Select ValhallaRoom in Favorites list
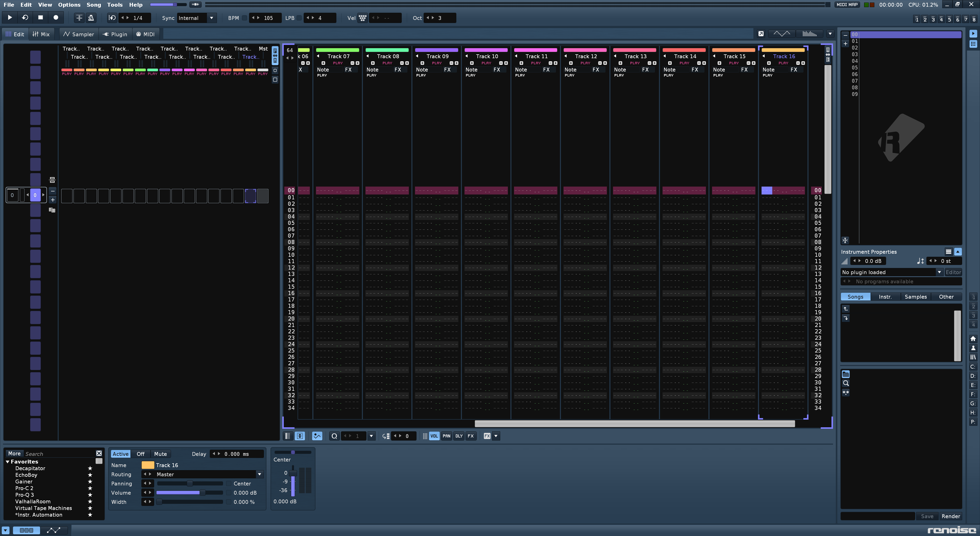The image size is (980, 536). pos(33,501)
